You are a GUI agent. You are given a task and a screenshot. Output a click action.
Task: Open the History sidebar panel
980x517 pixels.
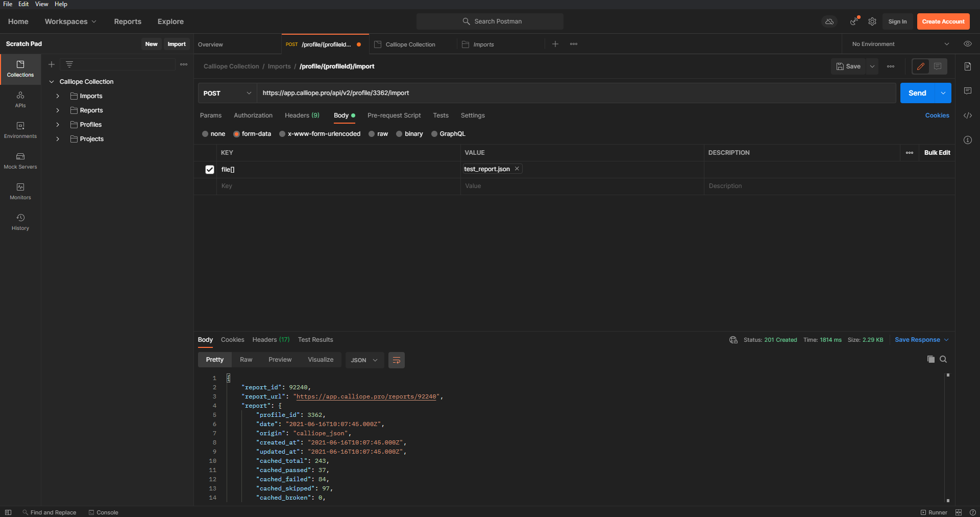tap(20, 222)
